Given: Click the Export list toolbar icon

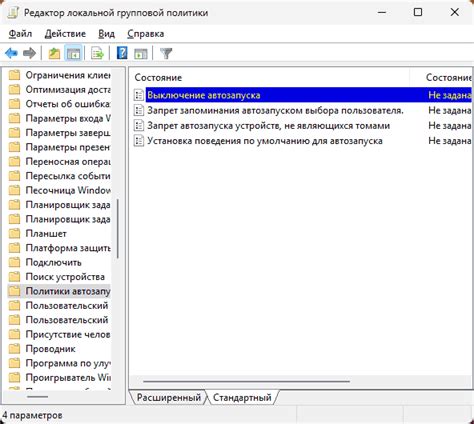Looking at the screenshot, I should (x=97, y=53).
